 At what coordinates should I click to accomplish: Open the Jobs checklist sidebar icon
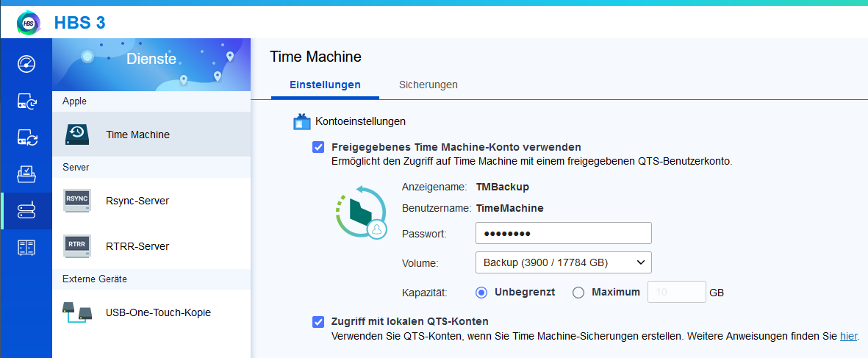click(26, 173)
